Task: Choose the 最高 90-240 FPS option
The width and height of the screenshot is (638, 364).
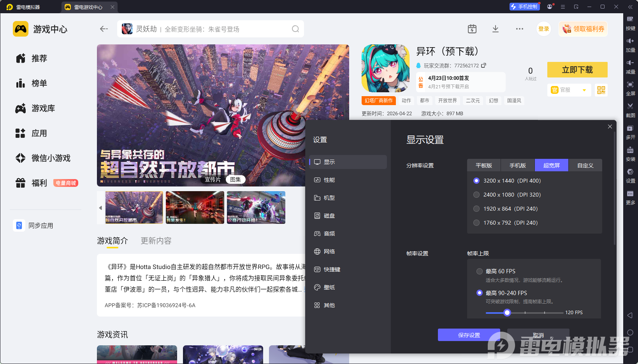Action: pyautogui.click(x=480, y=293)
